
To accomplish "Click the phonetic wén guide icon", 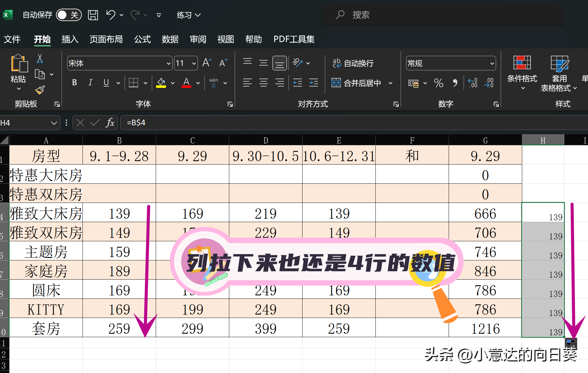I will click(x=214, y=83).
